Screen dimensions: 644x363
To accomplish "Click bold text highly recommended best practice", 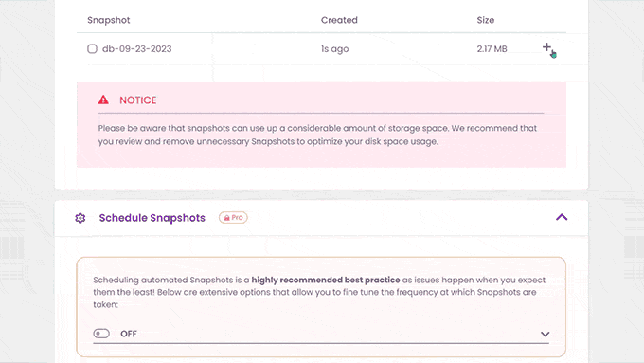I will pyautogui.click(x=326, y=280).
